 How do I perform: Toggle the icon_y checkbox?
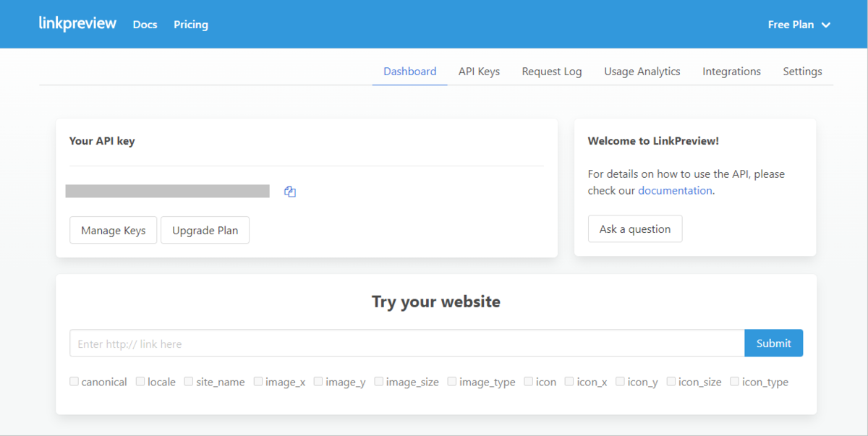point(620,381)
